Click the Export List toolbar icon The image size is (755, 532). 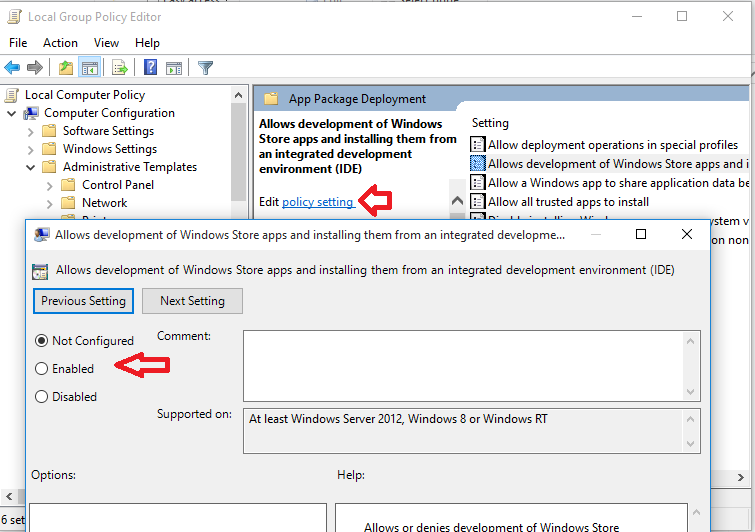[119, 68]
